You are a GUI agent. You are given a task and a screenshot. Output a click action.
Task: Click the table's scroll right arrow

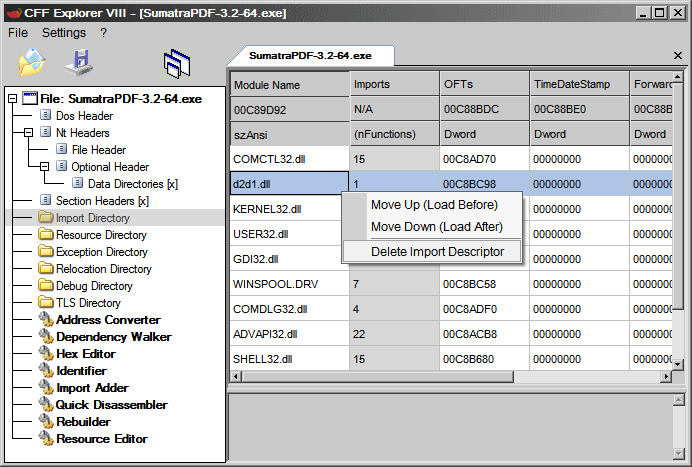(666, 377)
